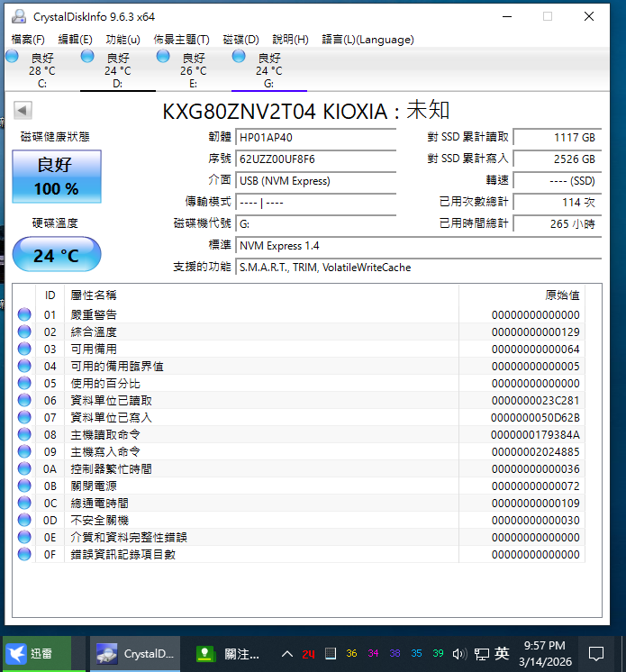The width and height of the screenshot is (626, 672).
Task: Click power-on hours value 265 小時
Action: click(557, 223)
